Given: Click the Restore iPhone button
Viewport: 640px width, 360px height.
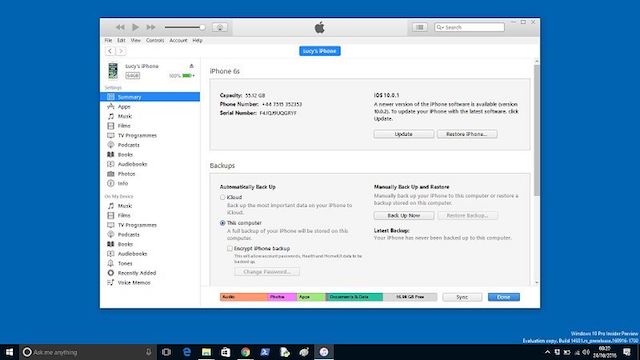Looking at the screenshot, I should coord(467,134).
